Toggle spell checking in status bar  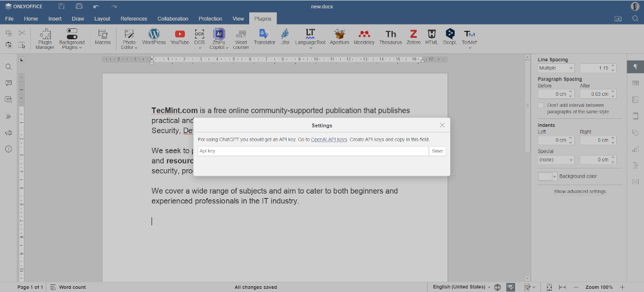[x=510, y=287]
